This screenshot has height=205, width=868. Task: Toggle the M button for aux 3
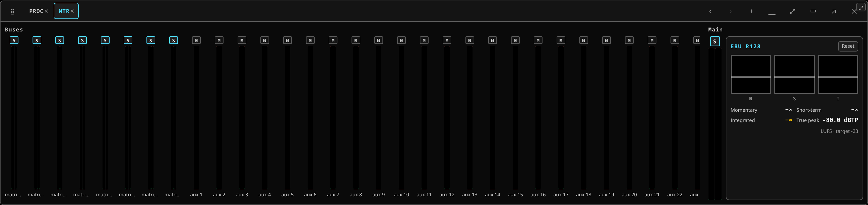coord(242,40)
